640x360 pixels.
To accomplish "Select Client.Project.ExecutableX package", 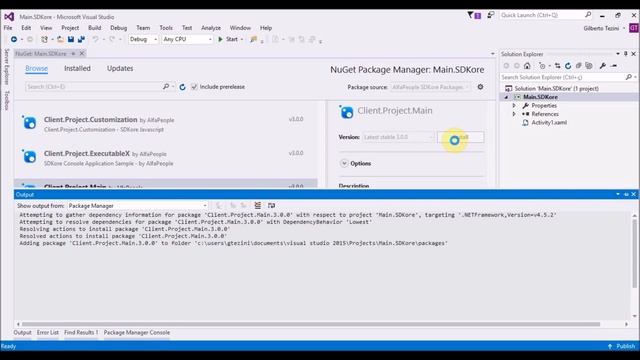I will pos(166,158).
